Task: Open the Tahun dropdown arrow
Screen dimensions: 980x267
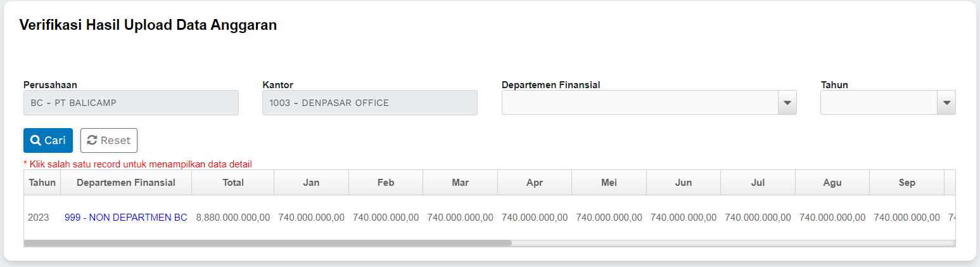Action: [947, 103]
